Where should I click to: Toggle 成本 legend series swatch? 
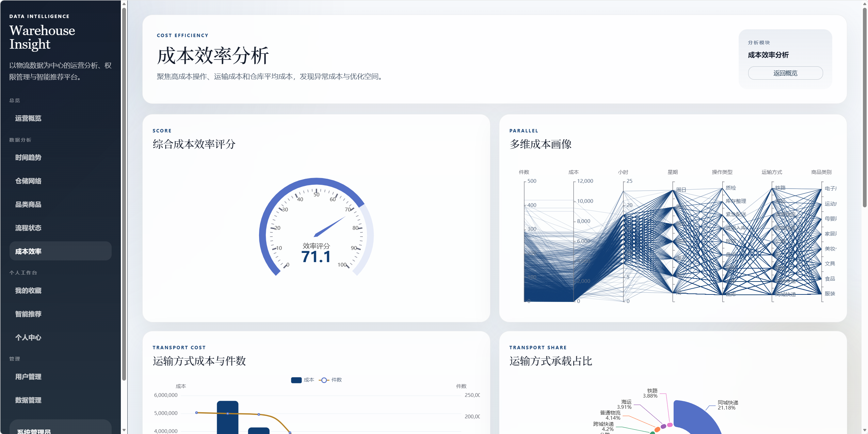pyautogui.click(x=296, y=380)
